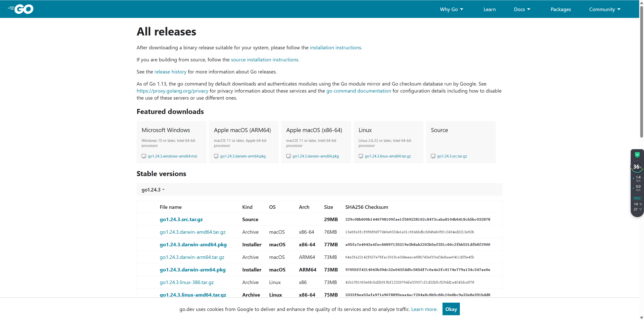
Task: Click download icon beside go1.24.3.linux-amd64.tar.gz card
Action: pyautogui.click(x=361, y=156)
